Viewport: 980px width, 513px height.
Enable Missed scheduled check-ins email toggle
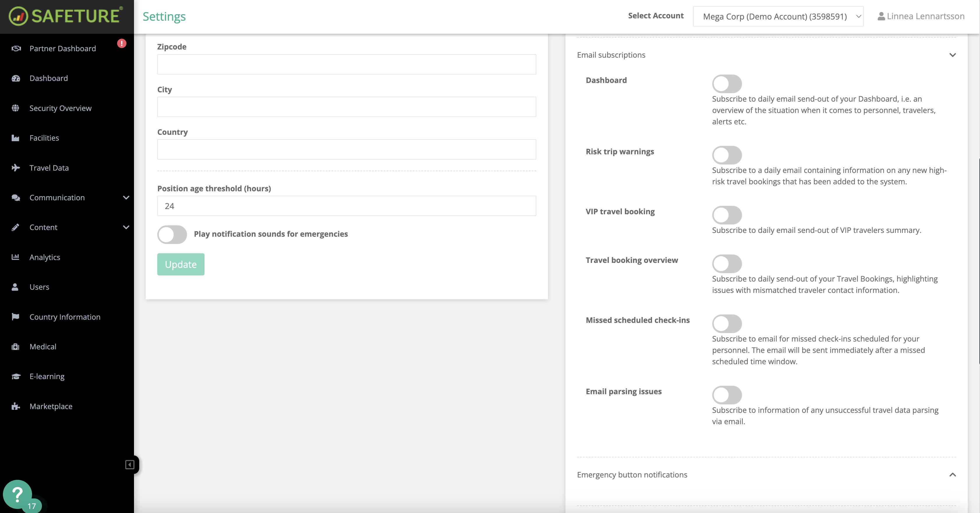[727, 324]
